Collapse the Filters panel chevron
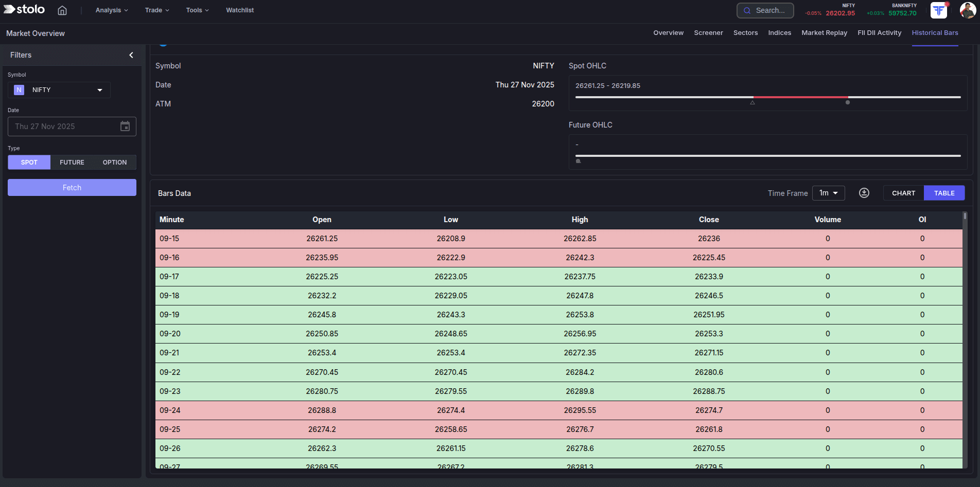This screenshot has height=487, width=980. (x=131, y=55)
